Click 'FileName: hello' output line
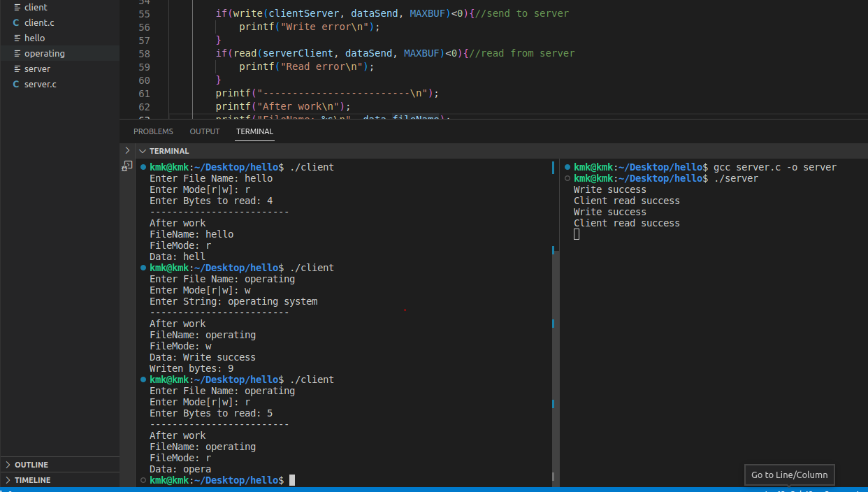 (x=191, y=234)
